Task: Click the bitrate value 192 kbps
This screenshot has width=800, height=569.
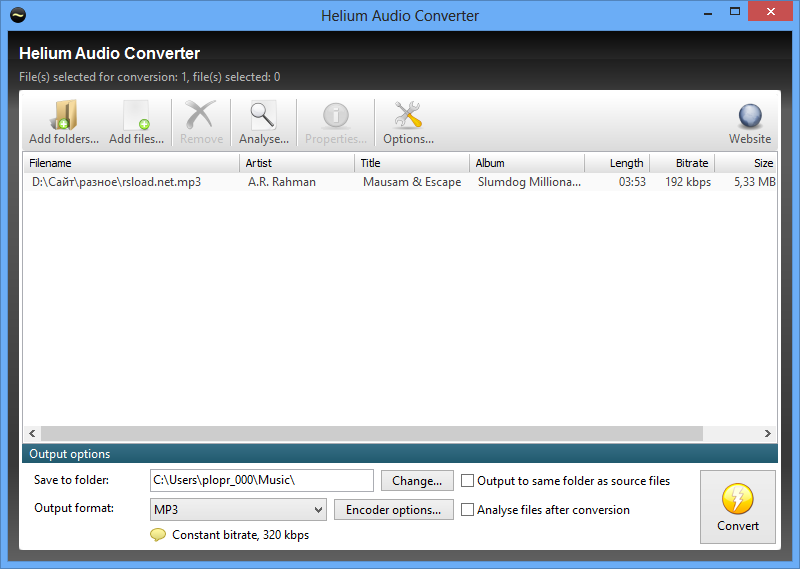Action: [x=688, y=182]
